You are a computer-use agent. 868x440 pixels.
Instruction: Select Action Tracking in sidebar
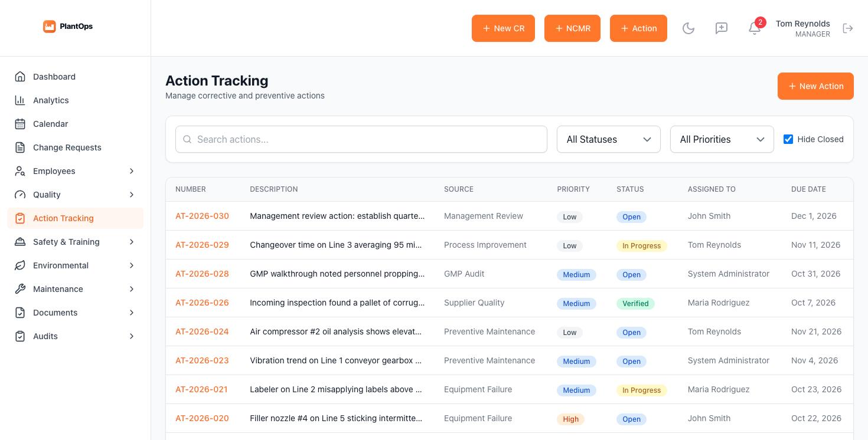coord(76,218)
